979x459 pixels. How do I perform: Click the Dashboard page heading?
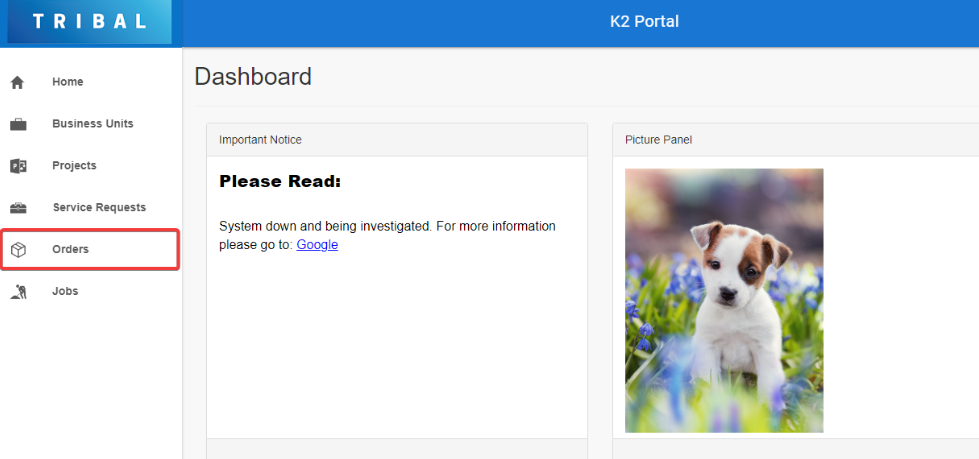253,77
